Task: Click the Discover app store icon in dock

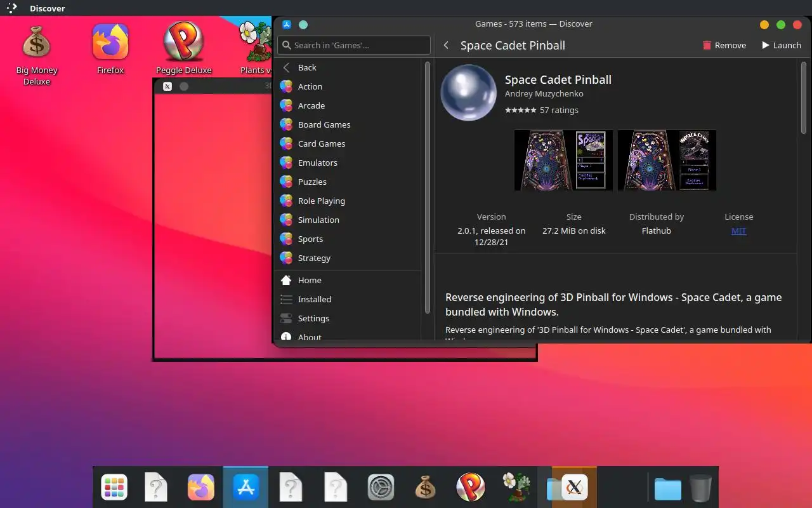Action: [x=246, y=488]
